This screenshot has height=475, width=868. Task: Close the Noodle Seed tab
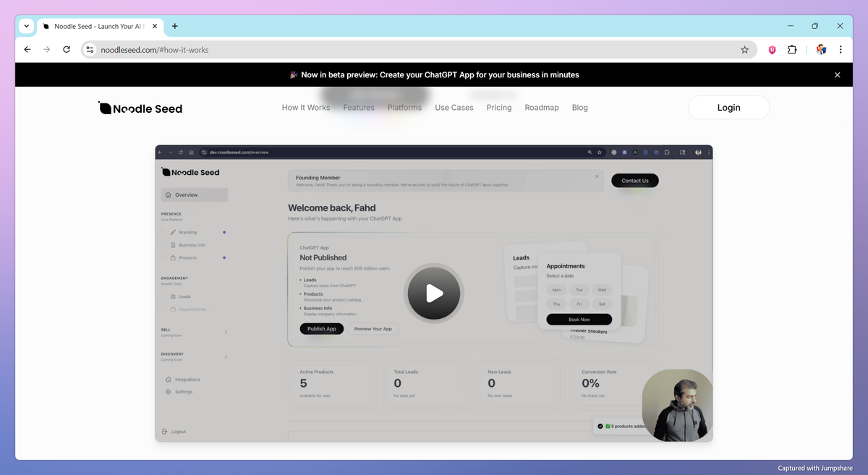tap(156, 26)
